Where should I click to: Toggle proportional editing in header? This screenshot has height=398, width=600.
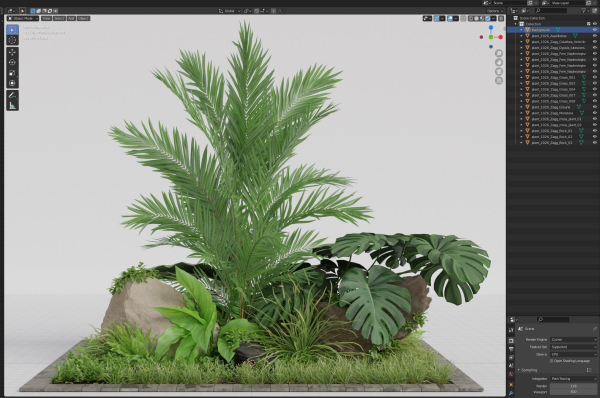(273, 11)
